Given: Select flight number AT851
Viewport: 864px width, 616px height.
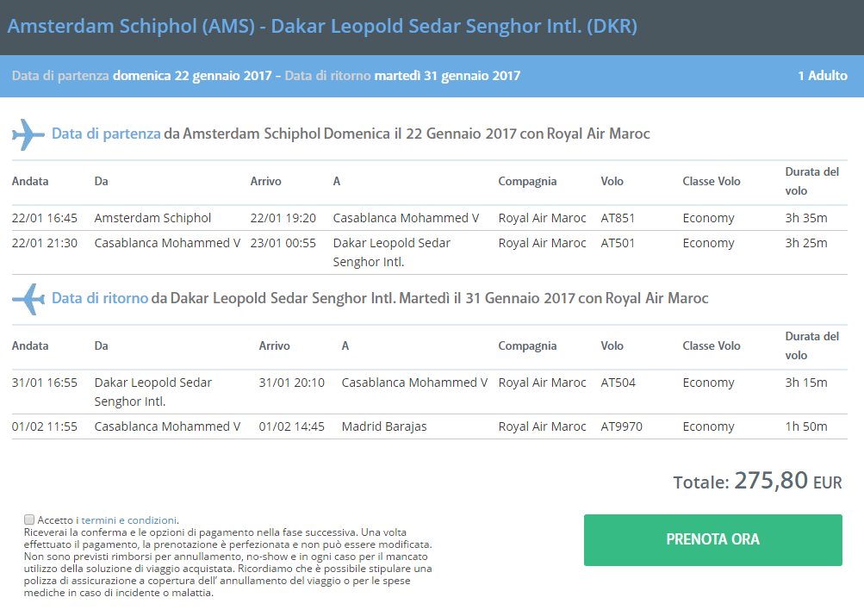Looking at the screenshot, I should coord(618,218).
